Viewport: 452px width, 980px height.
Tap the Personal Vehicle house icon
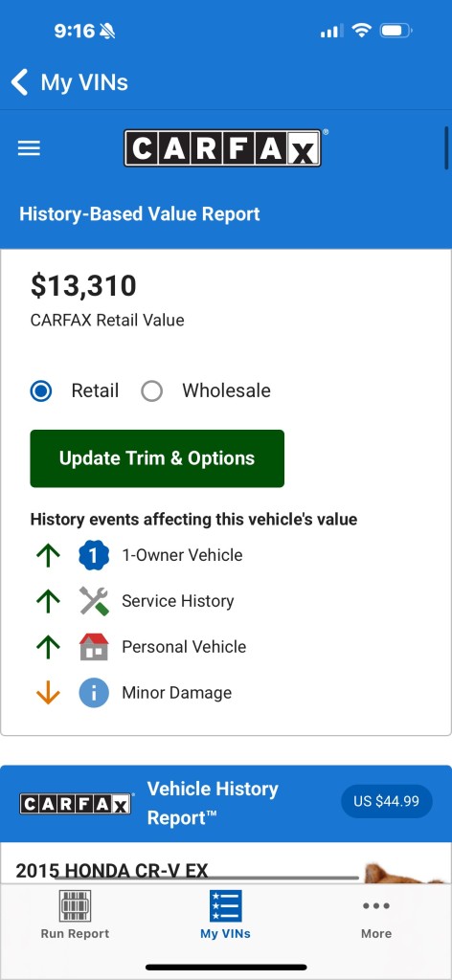click(94, 647)
